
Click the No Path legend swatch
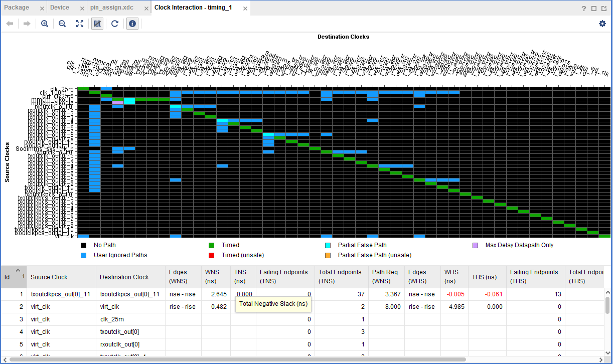click(x=84, y=246)
